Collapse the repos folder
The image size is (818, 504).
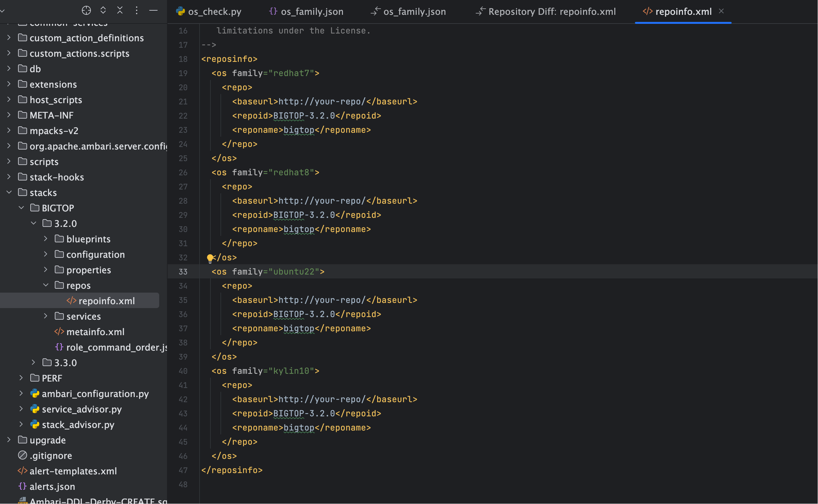[x=46, y=285]
